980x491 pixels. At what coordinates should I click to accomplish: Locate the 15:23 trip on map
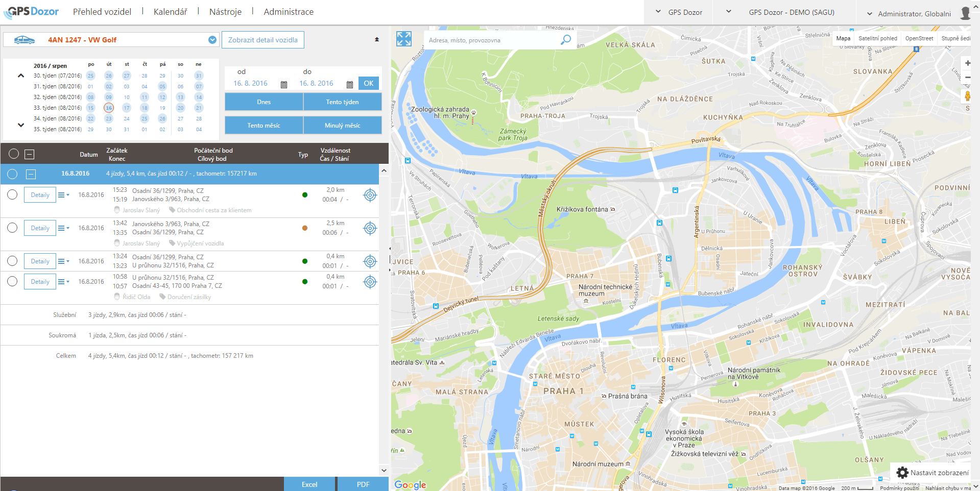point(370,195)
